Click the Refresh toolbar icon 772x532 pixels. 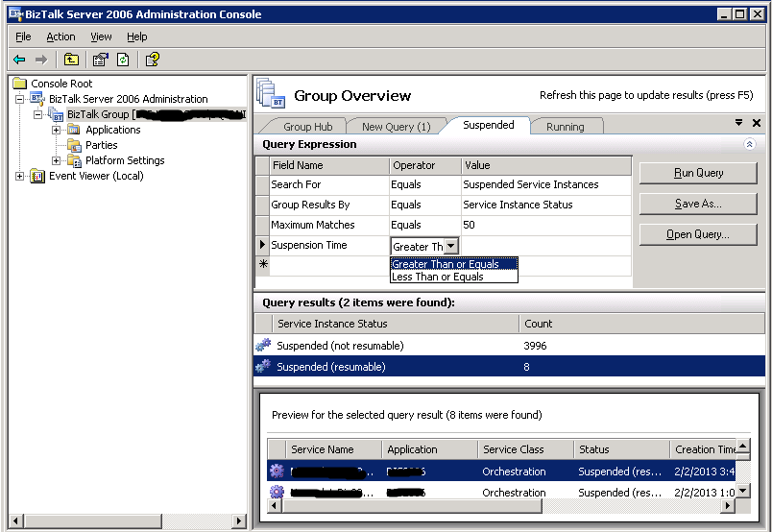pyautogui.click(x=123, y=60)
